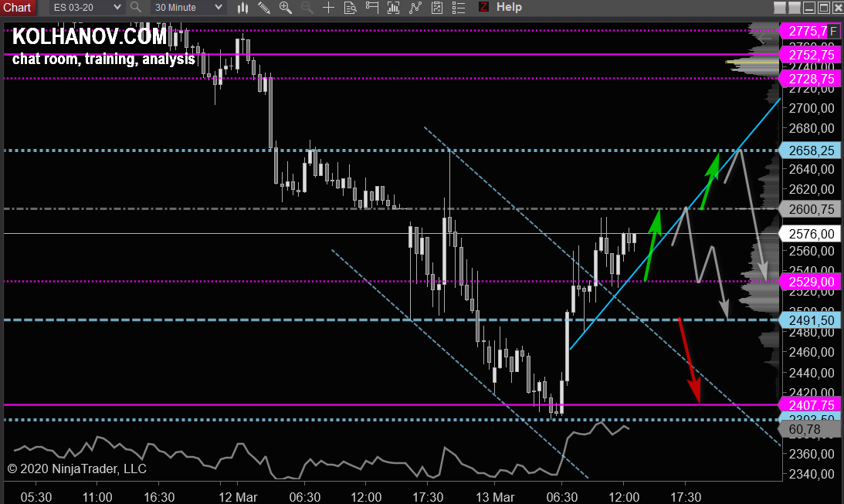
Task: Click the first grey window link button
Action: point(779,8)
